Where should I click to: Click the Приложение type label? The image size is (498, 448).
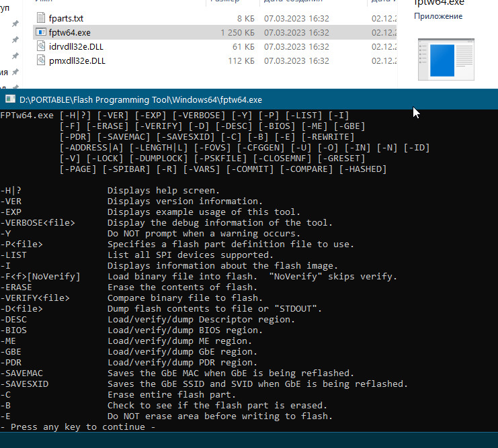[438, 16]
